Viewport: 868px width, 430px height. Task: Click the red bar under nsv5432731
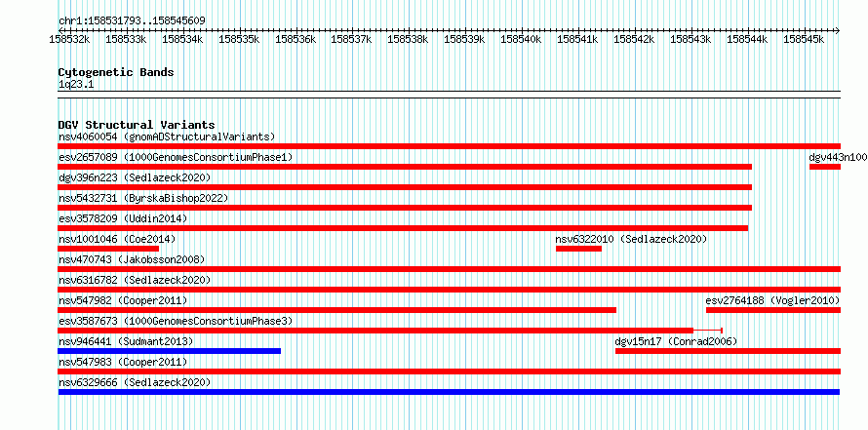pyautogui.click(x=405, y=208)
